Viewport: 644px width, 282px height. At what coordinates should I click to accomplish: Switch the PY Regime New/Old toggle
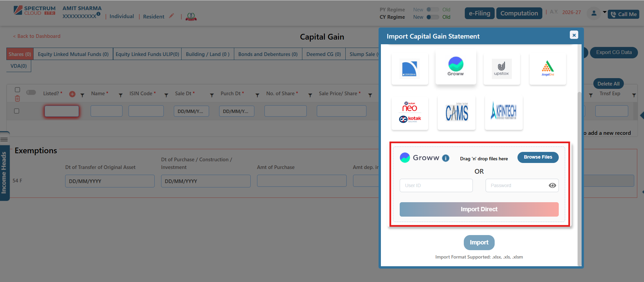[433, 10]
